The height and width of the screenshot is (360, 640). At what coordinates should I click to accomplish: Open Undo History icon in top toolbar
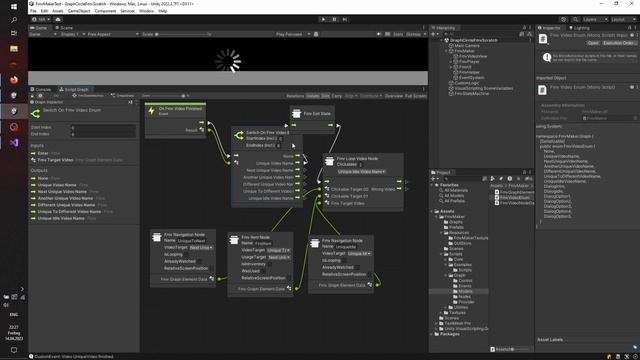564,19
